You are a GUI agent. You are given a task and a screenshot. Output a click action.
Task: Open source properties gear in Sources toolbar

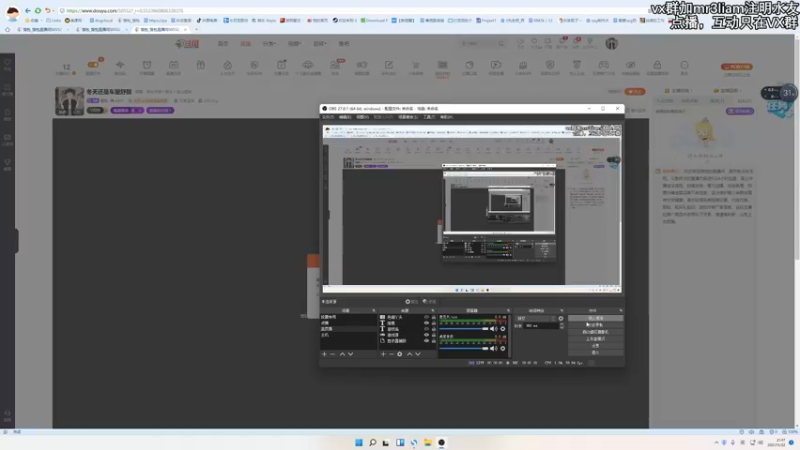[399, 354]
